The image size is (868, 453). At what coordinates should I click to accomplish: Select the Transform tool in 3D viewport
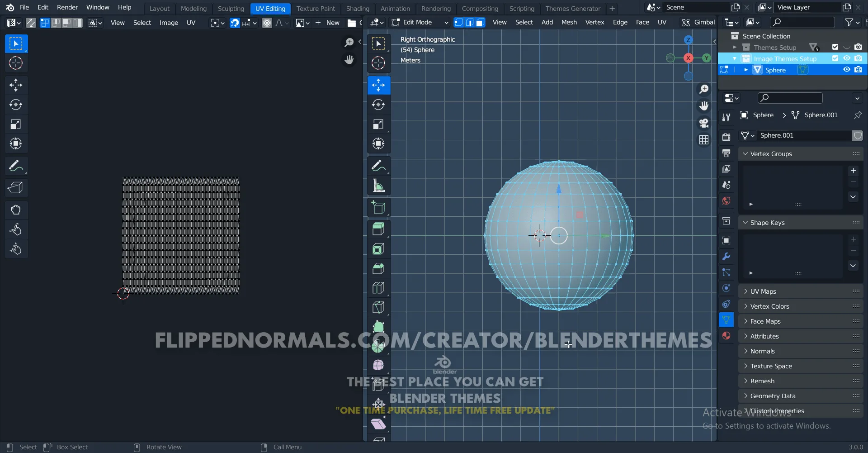tap(378, 143)
